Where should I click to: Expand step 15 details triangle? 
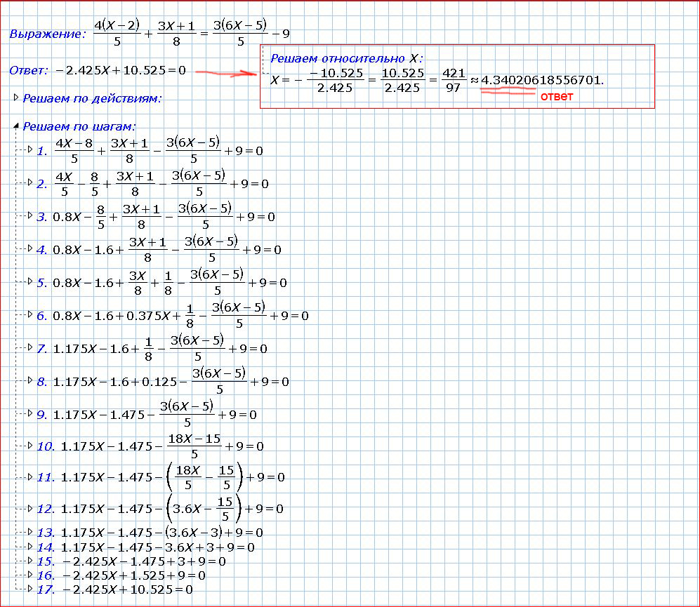pos(30,561)
